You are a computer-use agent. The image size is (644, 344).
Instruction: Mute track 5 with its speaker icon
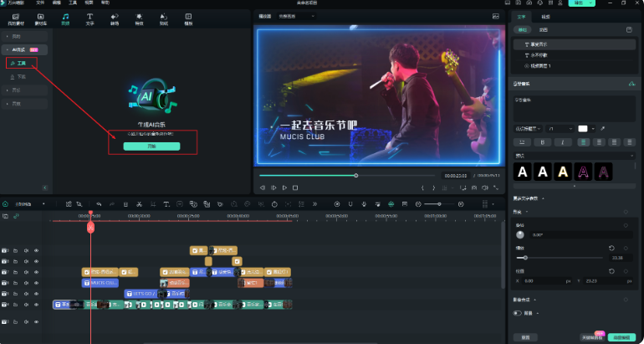coord(26,294)
